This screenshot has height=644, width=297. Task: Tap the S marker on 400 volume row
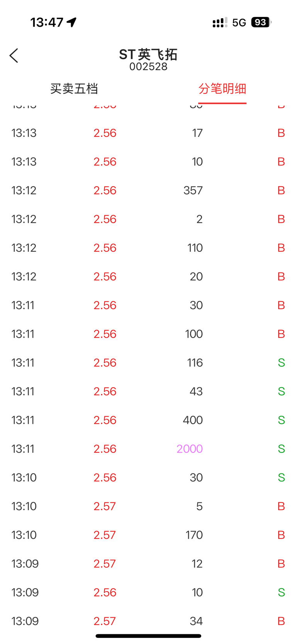(x=281, y=420)
